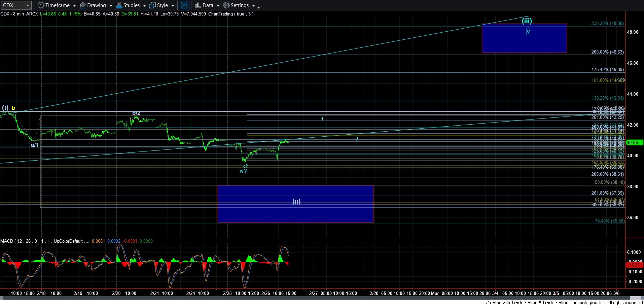This screenshot has height=305, width=644.
Task: Click the Timeframe clock icon
Action: pos(41,5)
